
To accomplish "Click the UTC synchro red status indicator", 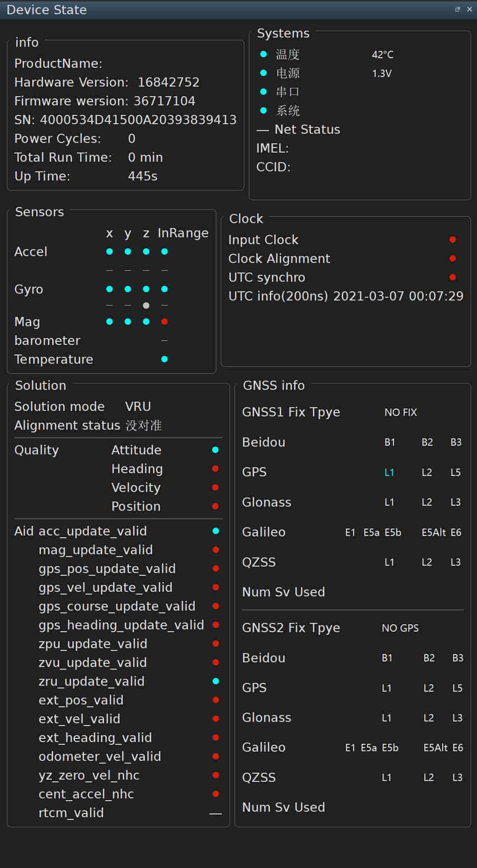I will coord(453,277).
